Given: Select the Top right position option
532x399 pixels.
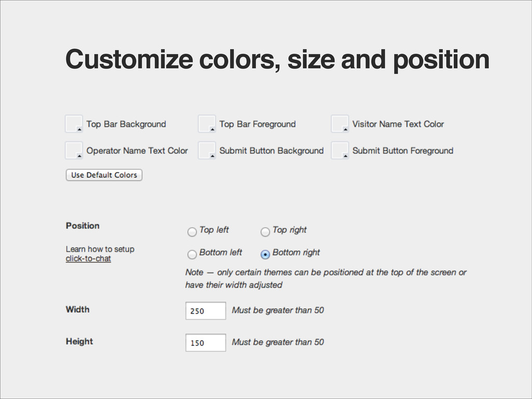Looking at the screenshot, I should click(265, 231).
